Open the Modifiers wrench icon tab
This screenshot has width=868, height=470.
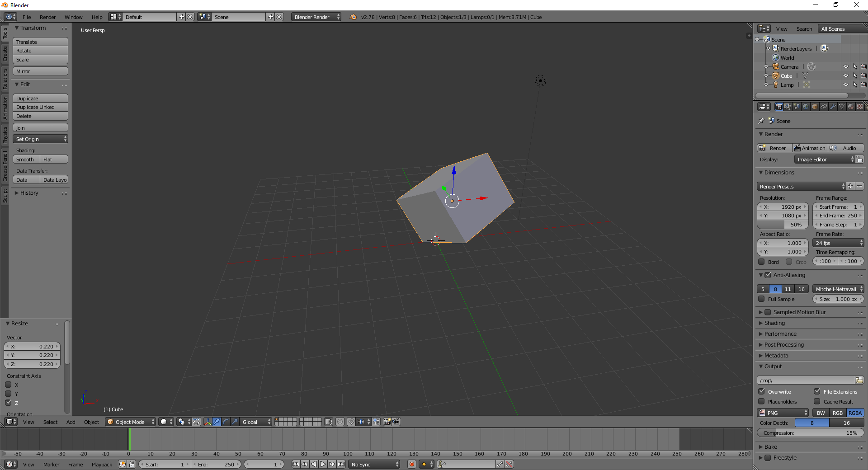pyautogui.click(x=833, y=107)
